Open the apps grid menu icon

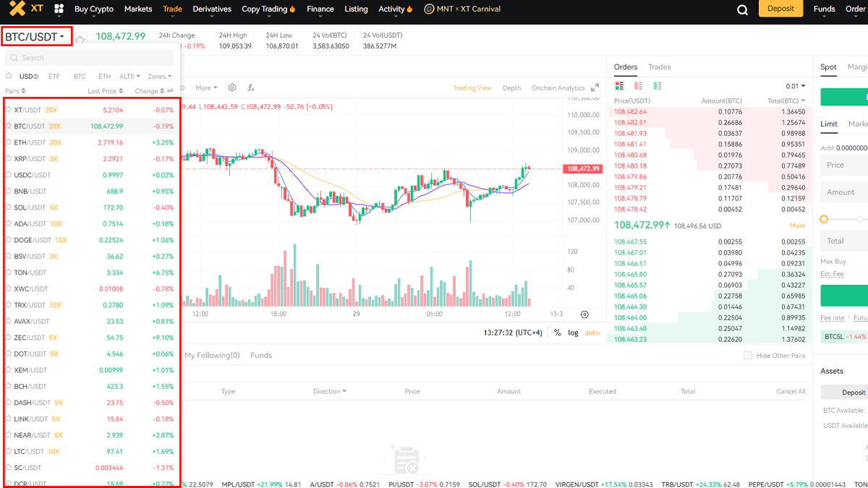pos(59,9)
